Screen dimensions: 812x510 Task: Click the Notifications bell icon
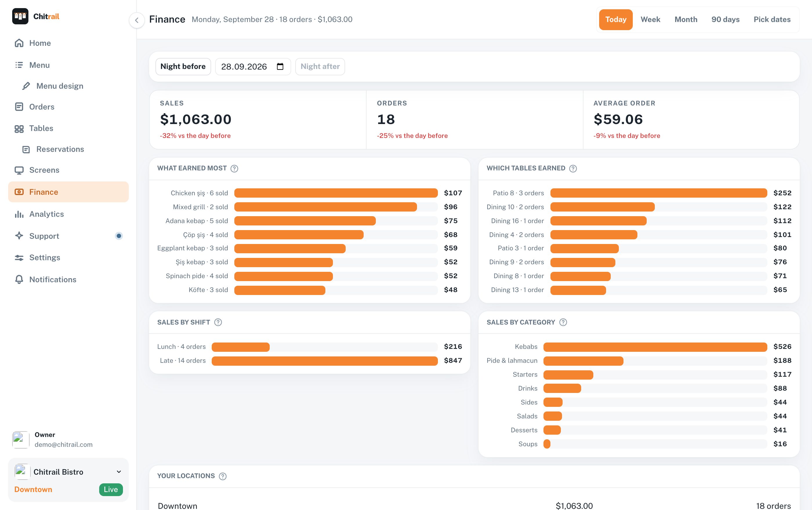(x=19, y=280)
